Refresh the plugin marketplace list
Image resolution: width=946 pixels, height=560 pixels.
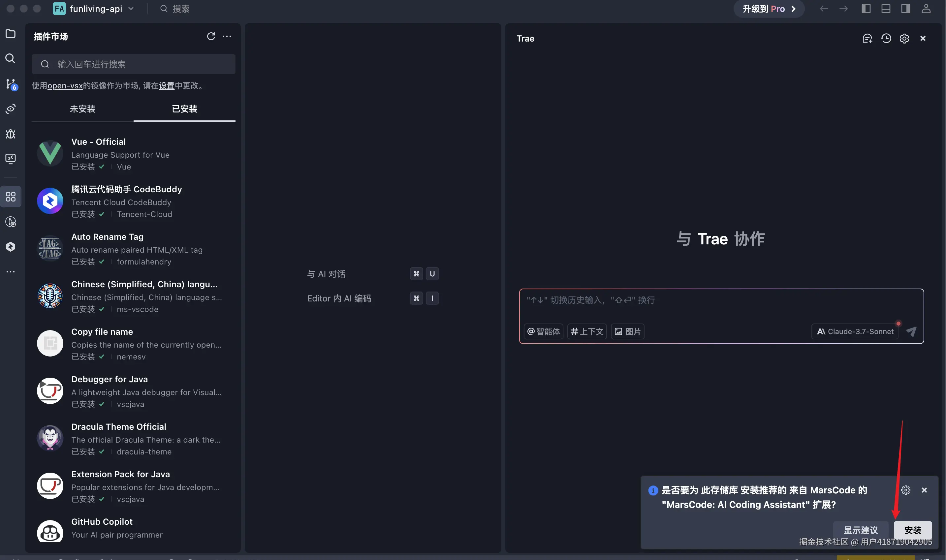[211, 36]
